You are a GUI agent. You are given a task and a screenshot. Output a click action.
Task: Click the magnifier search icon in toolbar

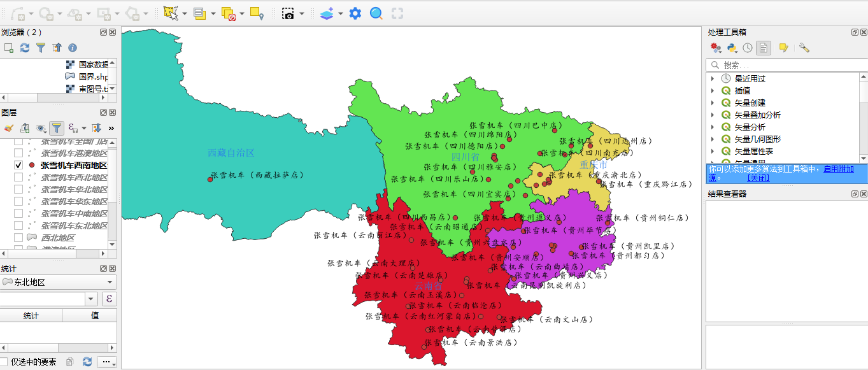[x=376, y=13]
